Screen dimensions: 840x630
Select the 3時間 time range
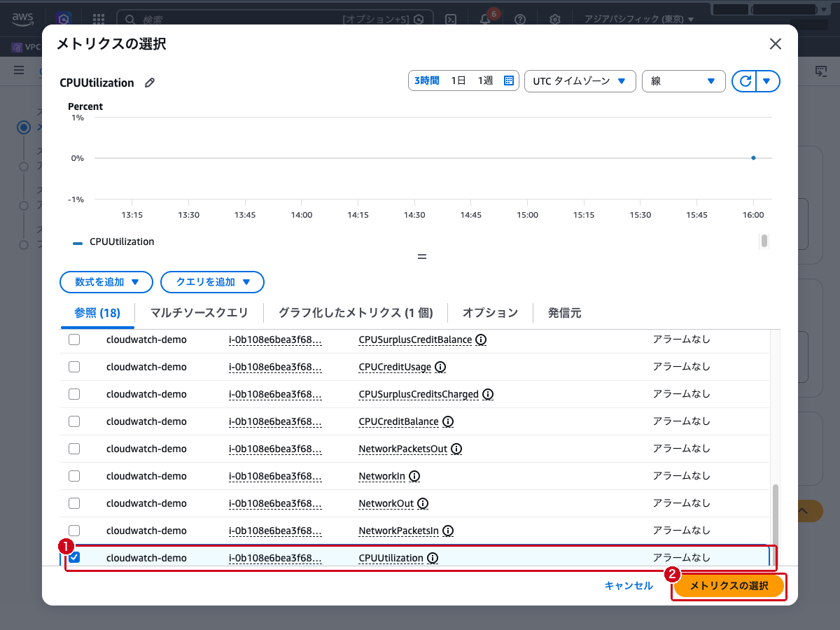point(427,80)
